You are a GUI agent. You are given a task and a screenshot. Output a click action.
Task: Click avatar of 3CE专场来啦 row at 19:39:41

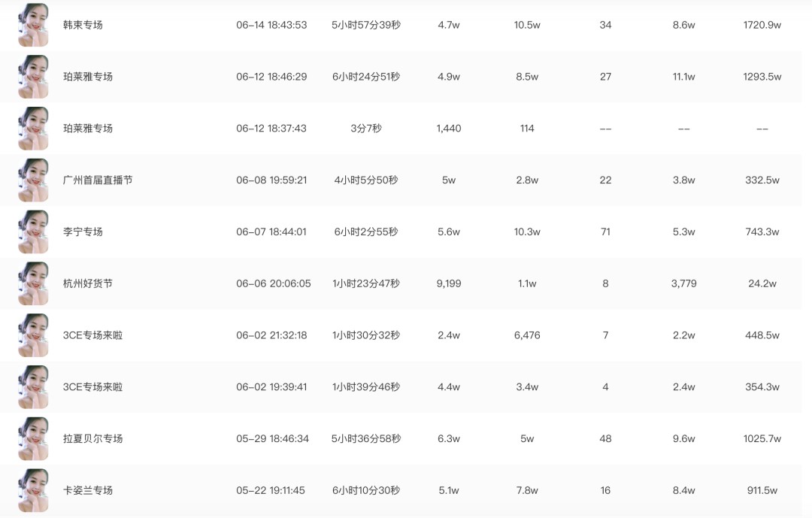pos(33,387)
